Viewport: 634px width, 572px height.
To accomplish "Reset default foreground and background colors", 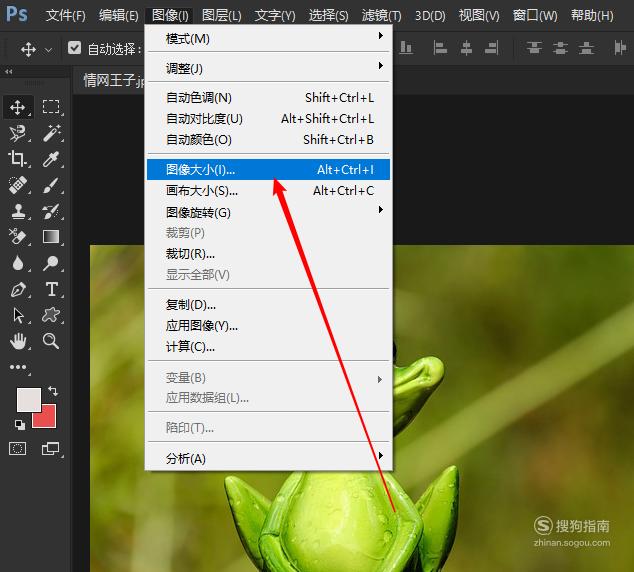I will tap(19, 424).
